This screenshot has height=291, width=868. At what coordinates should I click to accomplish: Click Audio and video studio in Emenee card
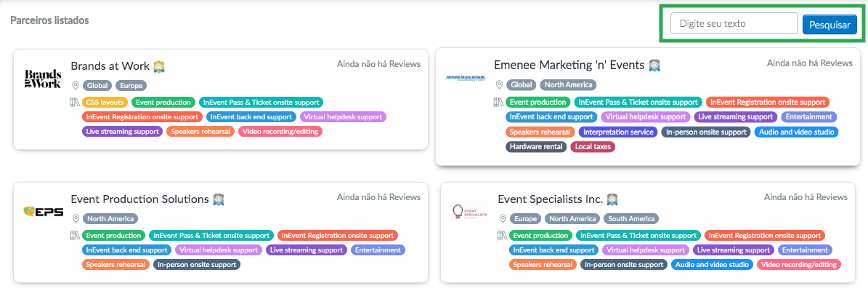[x=796, y=132]
